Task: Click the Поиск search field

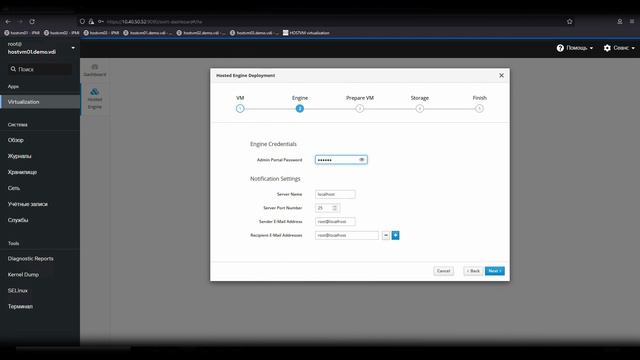Action: [x=40, y=69]
